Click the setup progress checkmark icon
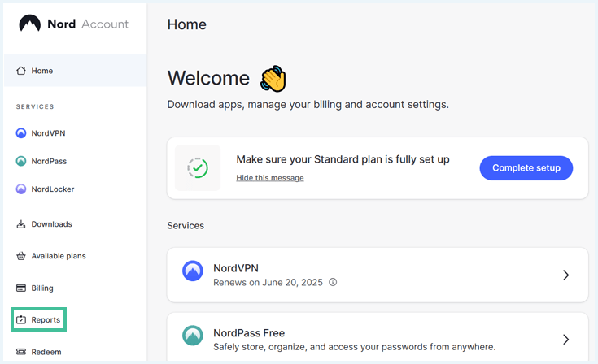The image size is (598, 364). (198, 168)
